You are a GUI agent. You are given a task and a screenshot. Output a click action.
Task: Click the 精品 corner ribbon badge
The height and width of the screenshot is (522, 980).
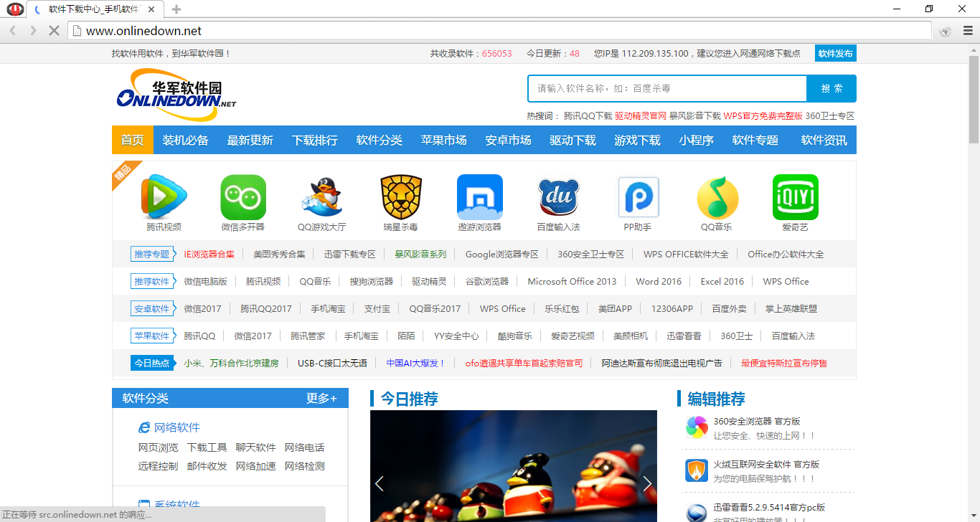pos(123,172)
